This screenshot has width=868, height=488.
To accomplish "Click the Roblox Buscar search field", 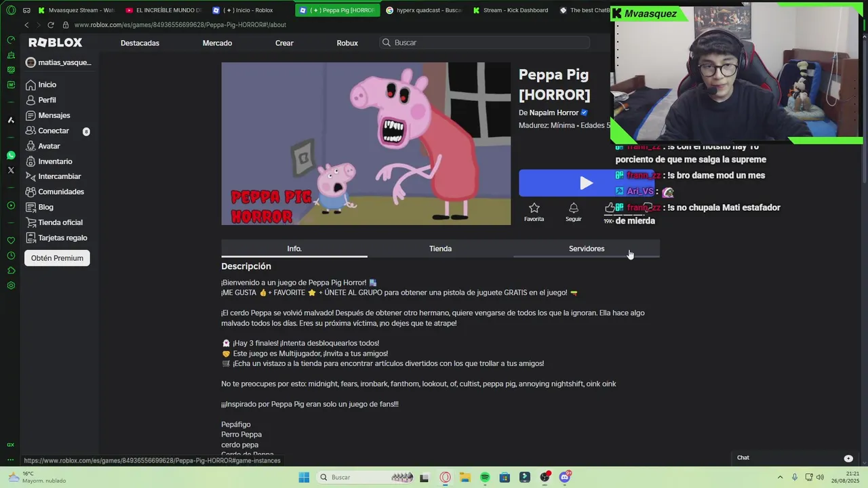I will pos(485,43).
